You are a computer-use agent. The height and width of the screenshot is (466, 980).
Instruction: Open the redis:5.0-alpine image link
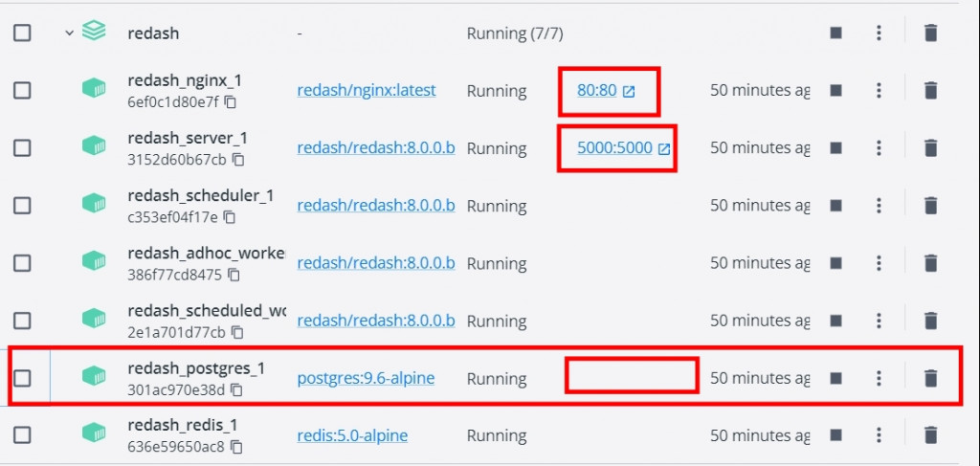click(352, 435)
